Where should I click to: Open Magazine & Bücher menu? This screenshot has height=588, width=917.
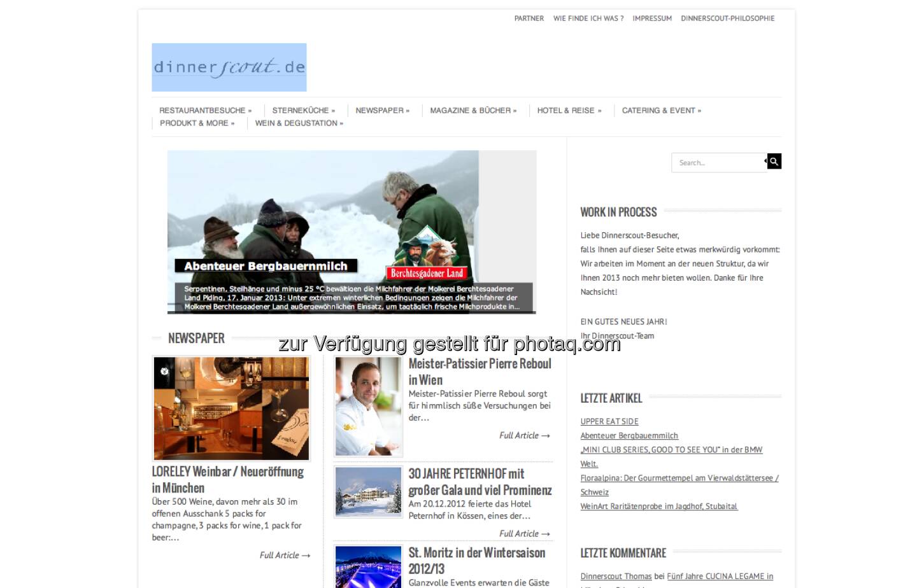[x=473, y=111]
